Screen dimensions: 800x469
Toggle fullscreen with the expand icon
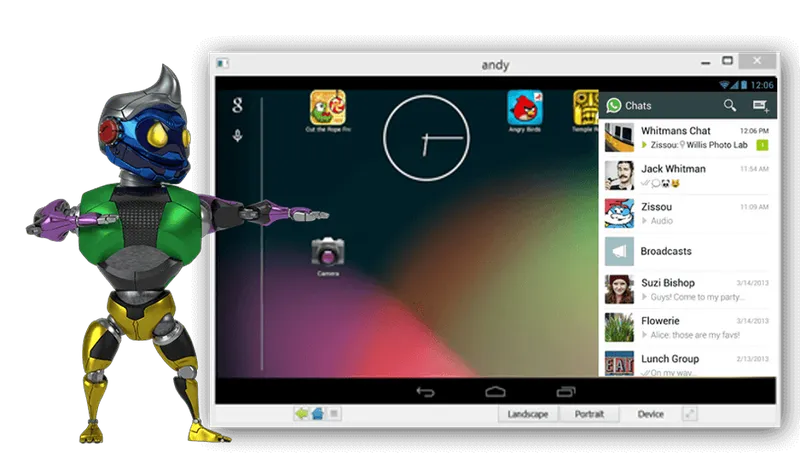690,414
